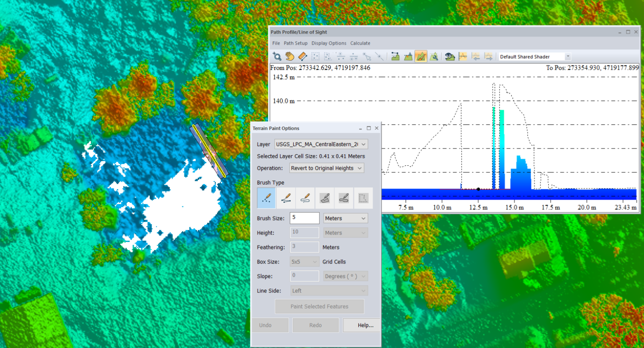
Task: Click the green path vertices profile icon
Action: coord(395,57)
